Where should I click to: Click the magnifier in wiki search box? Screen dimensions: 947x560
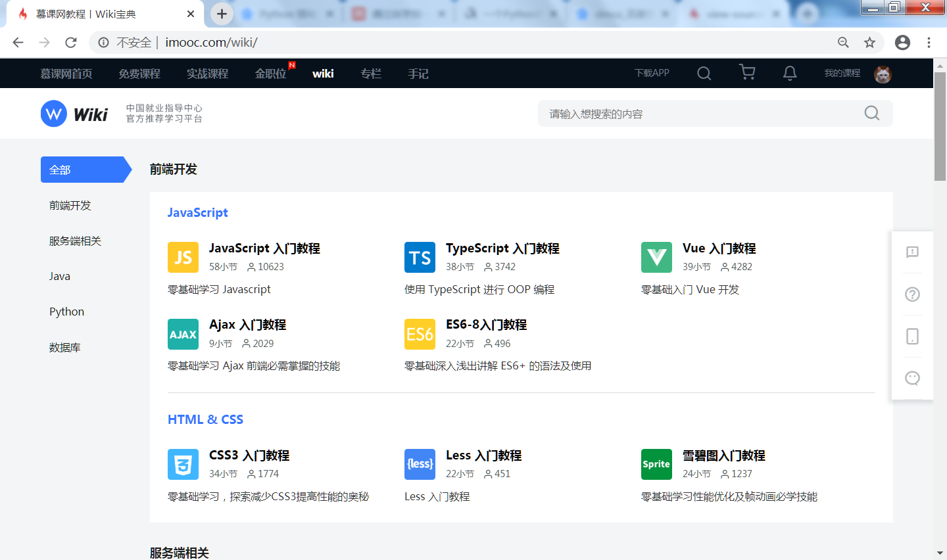pyautogui.click(x=872, y=113)
